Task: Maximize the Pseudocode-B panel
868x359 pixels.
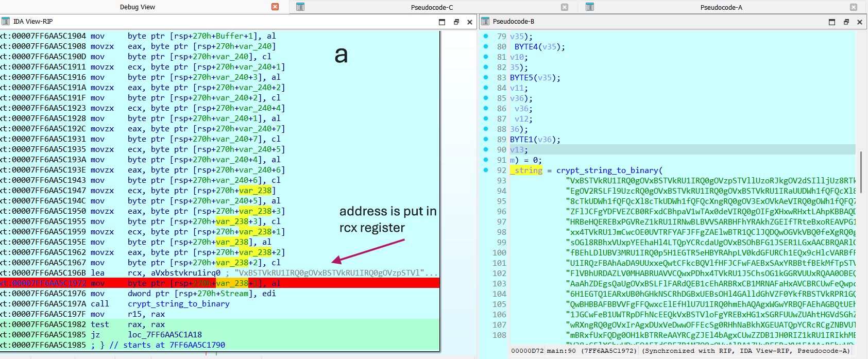Action: [x=832, y=22]
